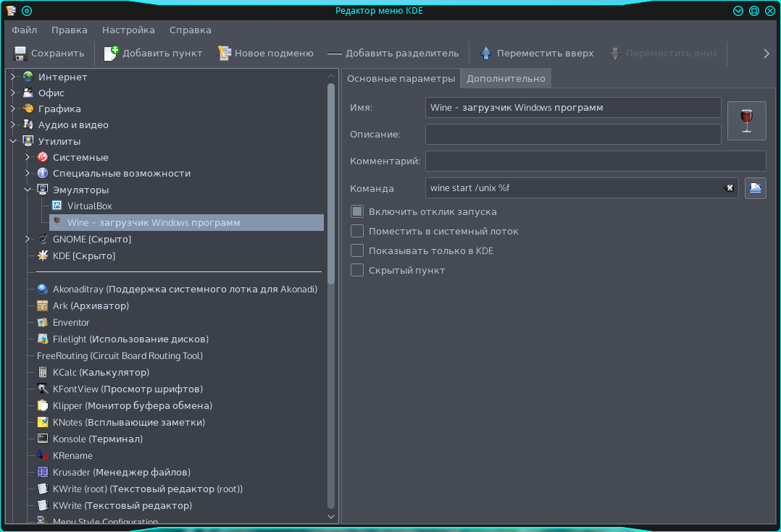The image size is (781, 532).
Task: Collapse the Утилиты category
Action: (x=14, y=141)
